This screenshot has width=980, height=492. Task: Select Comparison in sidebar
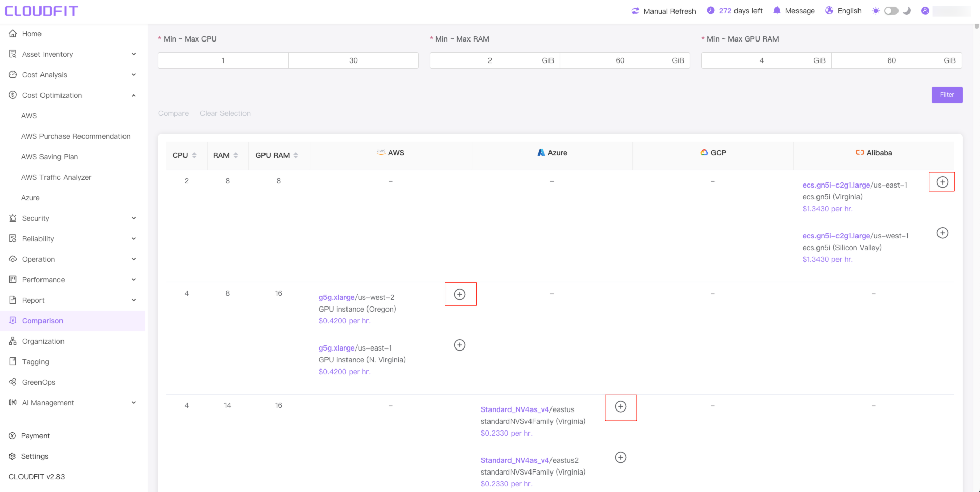pyautogui.click(x=72, y=320)
